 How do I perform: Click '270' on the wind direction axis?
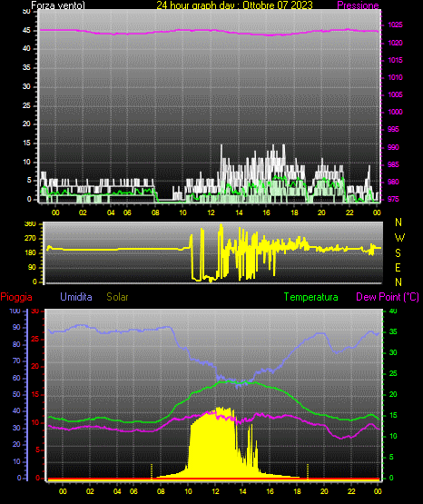(30, 239)
